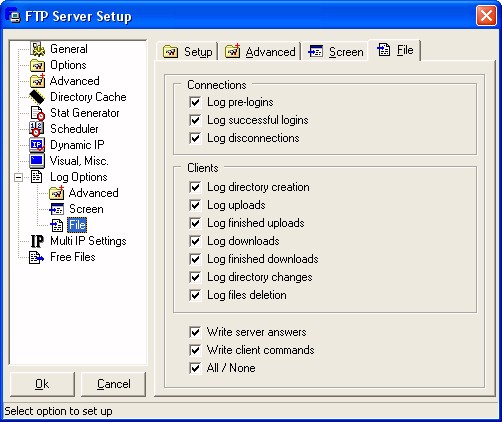Viewport: 502px width, 422px height.
Task: Toggle the All / None checkbox
Action: tap(195, 368)
